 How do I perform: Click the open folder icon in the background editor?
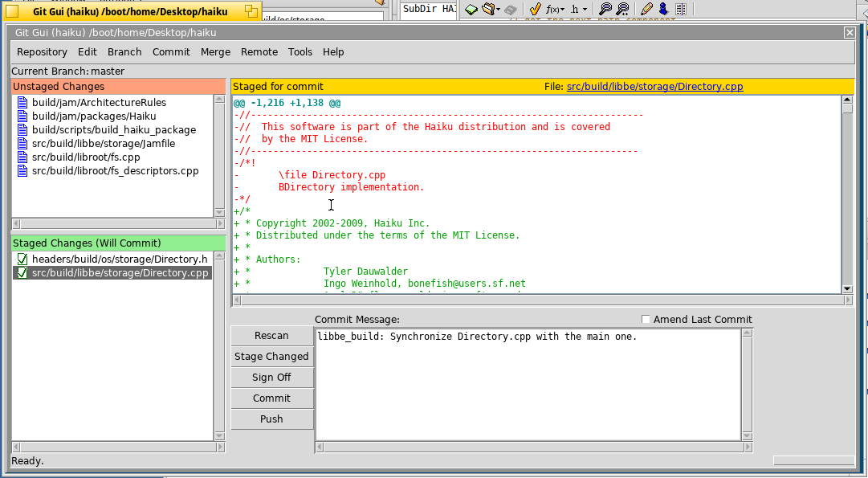tap(488, 9)
